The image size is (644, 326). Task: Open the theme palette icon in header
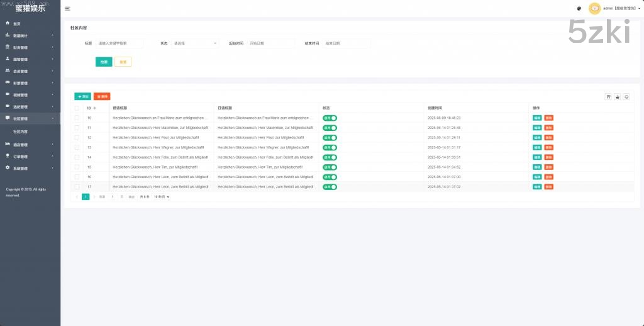(x=579, y=9)
